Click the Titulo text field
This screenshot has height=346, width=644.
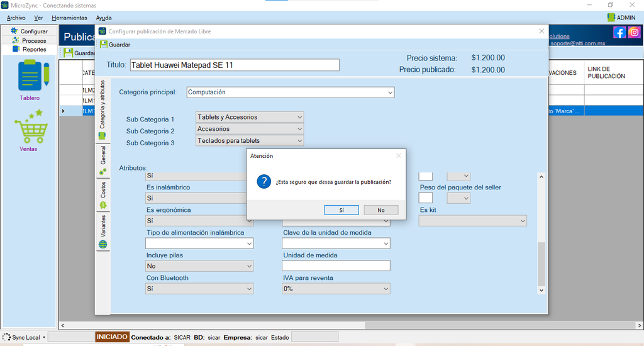pos(235,65)
